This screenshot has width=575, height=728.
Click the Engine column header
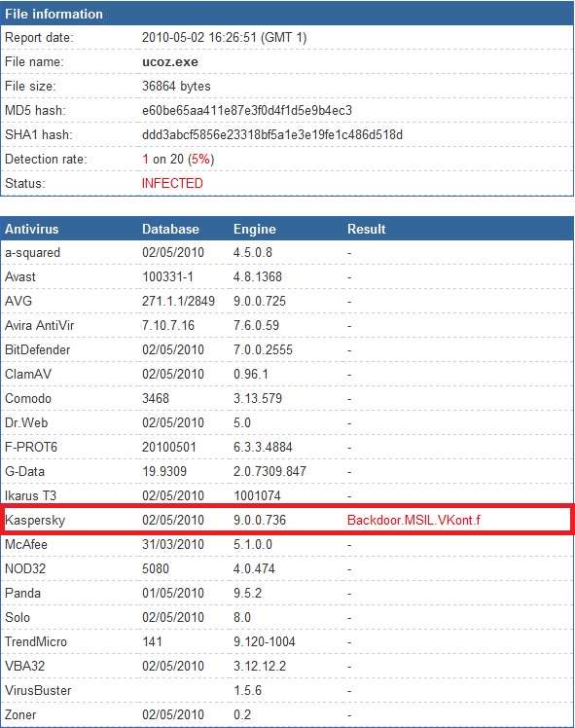254,229
